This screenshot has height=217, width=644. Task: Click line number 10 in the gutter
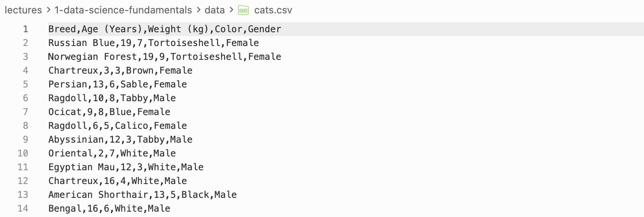[x=23, y=153]
